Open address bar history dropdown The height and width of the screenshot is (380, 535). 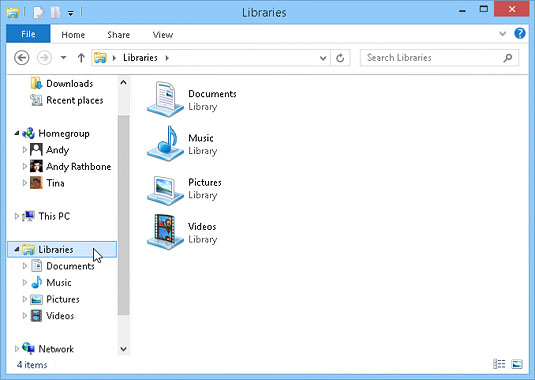(x=323, y=58)
